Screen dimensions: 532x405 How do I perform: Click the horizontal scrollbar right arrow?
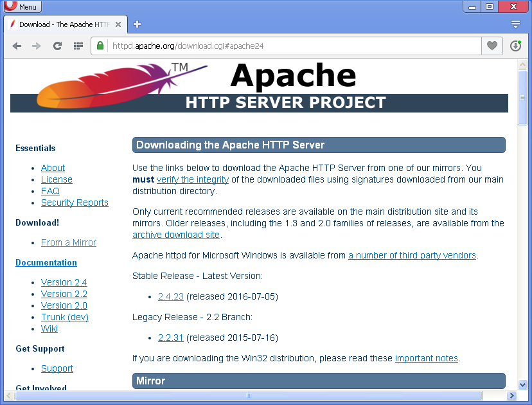click(x=511, y=395)
